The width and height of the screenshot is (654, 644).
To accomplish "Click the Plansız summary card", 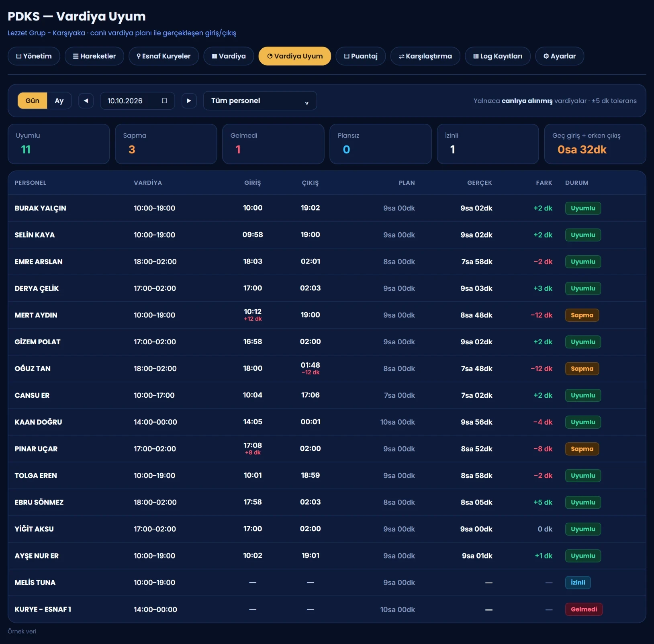I will click(x=380, y=144).
